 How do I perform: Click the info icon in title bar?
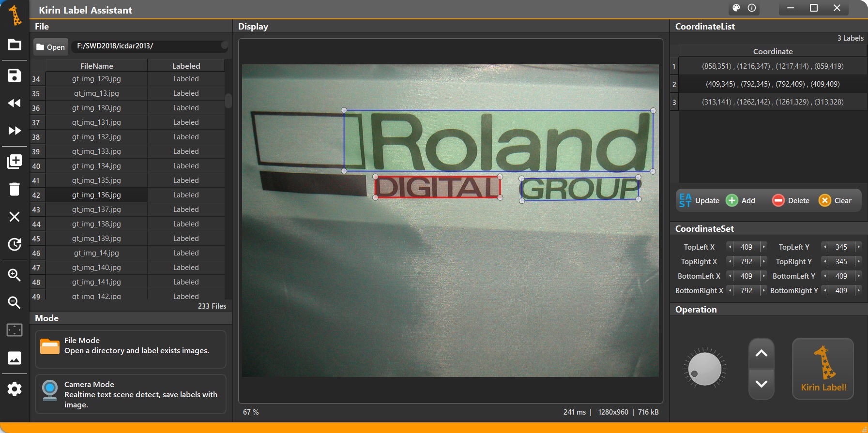[x=752, y=8]
